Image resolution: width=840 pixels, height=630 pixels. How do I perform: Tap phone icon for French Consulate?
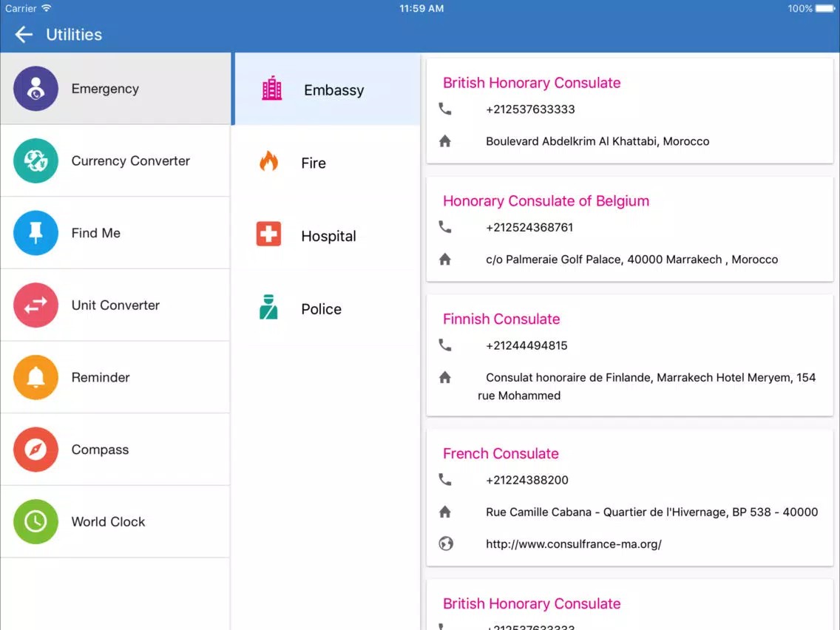point(445,479)
